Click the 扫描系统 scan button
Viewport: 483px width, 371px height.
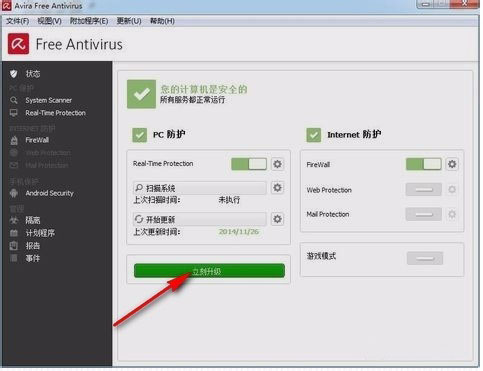coord(200,188)
